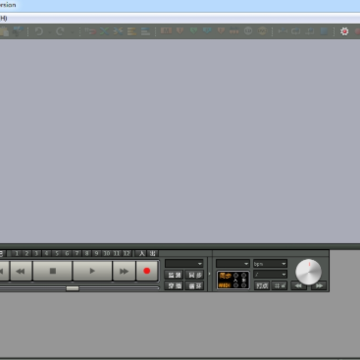Viewport: 360px width, 360px height.
Task: Click the orange stacked-lines toolbar icon
Action: pyautogui.click(x=132, y=31)
